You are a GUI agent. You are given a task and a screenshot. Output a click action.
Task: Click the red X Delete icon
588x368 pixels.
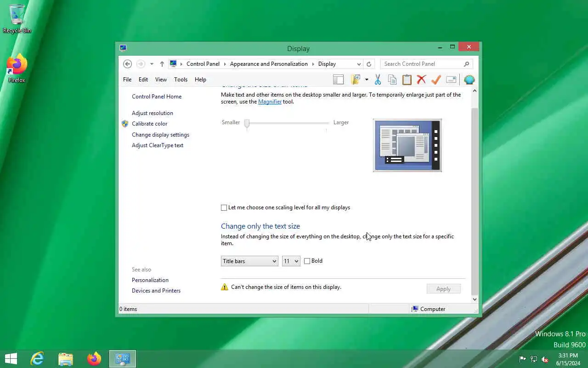click(x=421, y=80)
